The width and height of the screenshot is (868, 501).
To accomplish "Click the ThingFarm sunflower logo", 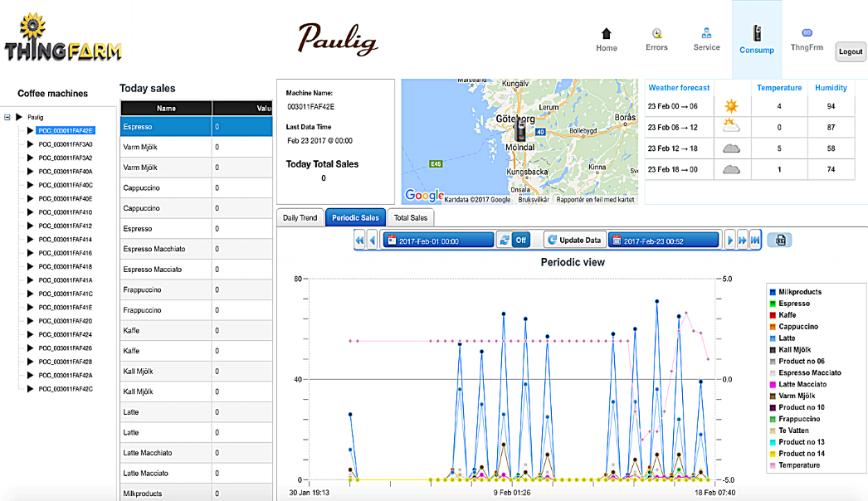I will [62, 37].
